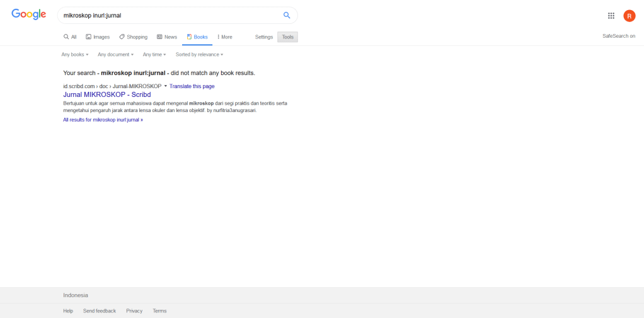Switch to the Images search tab

click(x=98, y=37)
